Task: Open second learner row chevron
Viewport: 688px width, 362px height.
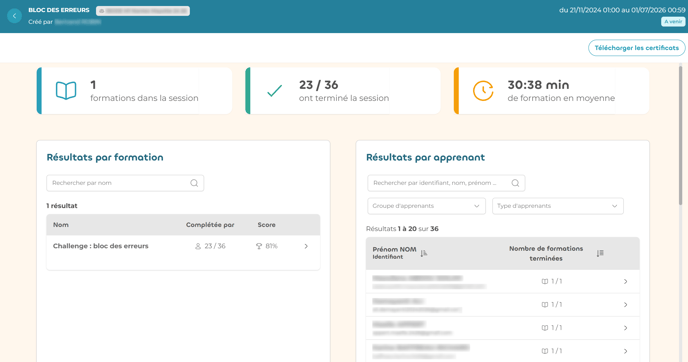Action: 626,305
